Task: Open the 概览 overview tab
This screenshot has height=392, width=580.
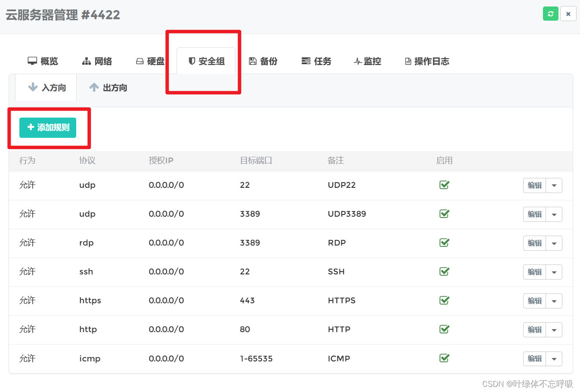Action: pos(43,61)
